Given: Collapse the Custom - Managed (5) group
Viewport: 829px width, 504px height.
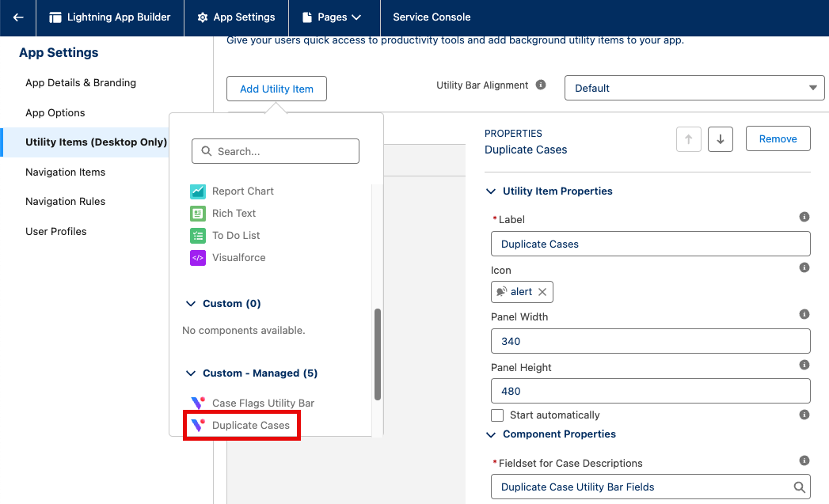Looking at the screenshot, I should pyautogui.click(x=191, y=373).
